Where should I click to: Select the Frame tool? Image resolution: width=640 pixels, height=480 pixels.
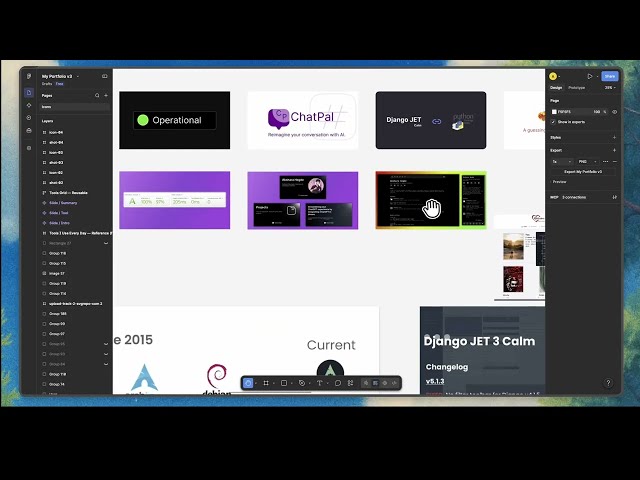click(x=266, y=383)
